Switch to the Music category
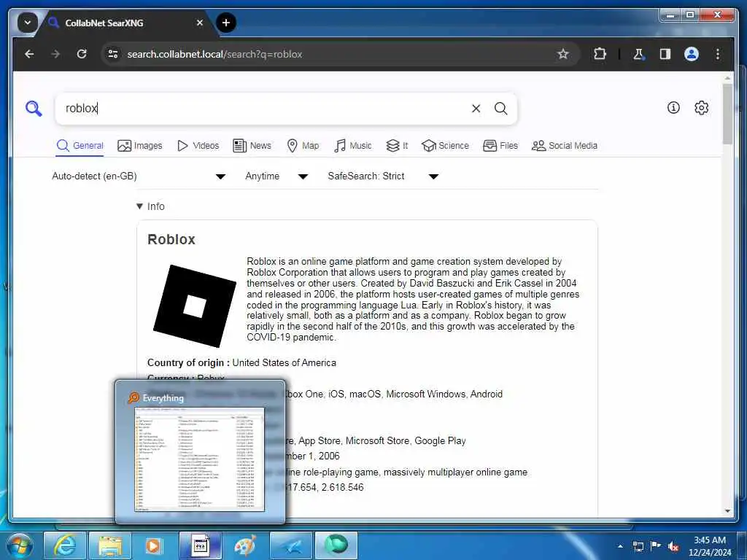 [x=352, y=146]
